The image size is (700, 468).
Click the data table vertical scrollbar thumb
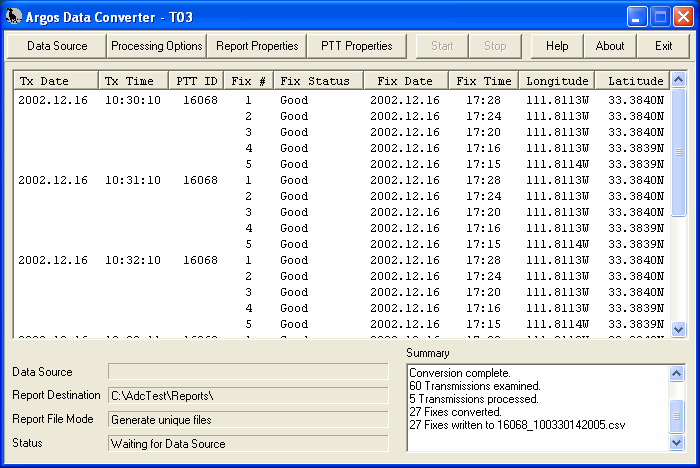point(679,152)
